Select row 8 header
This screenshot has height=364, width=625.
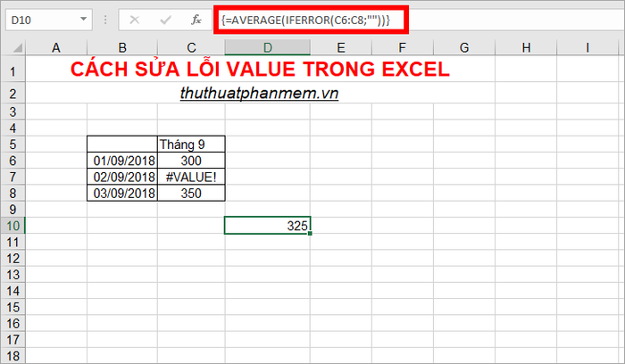(x=12, y=193)
